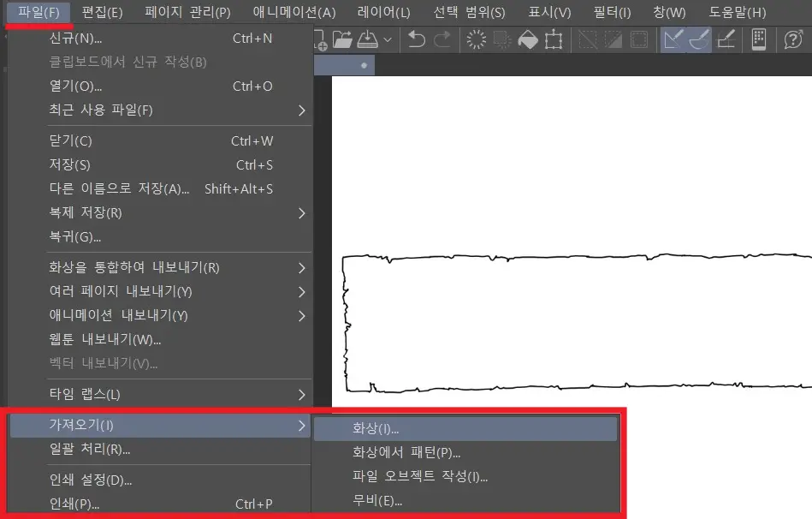Toggle the Snap to Special Ruler icon
Viewport: 812px width, 519px height.
click(x=700, y=39)
